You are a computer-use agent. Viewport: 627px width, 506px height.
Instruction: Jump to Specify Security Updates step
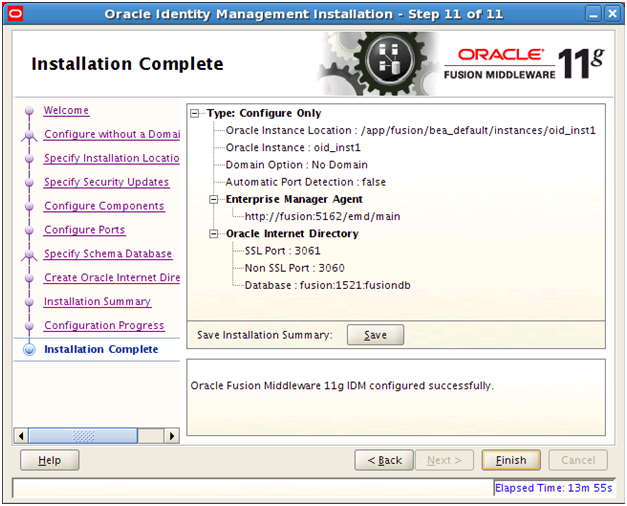(107, 182)
